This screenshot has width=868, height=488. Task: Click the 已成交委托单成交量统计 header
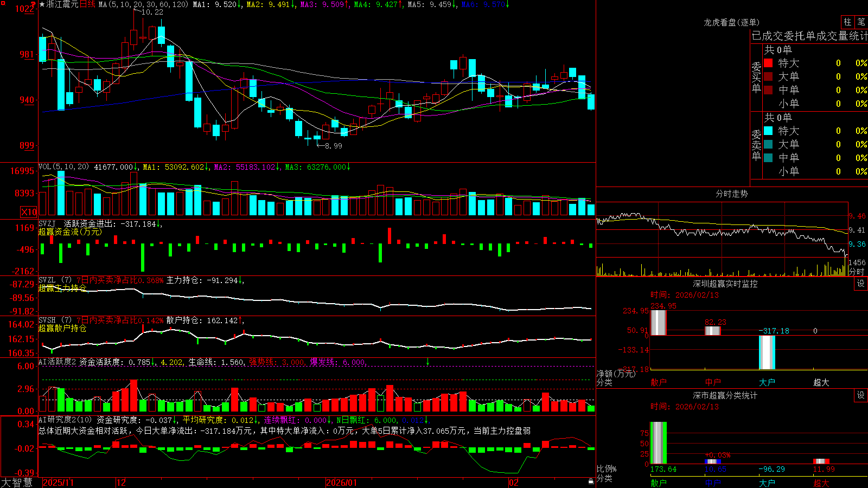(809, 36)
